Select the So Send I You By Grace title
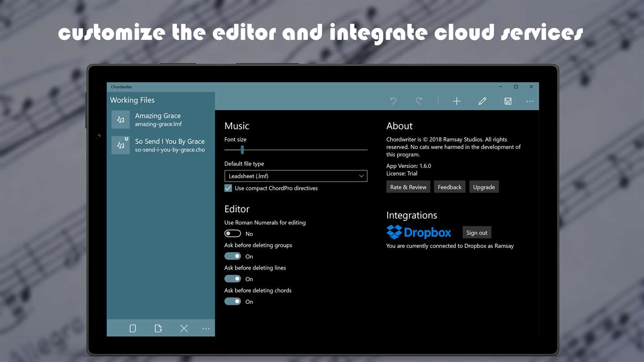Screen dimensions: 644x362 tap(170, 141)
